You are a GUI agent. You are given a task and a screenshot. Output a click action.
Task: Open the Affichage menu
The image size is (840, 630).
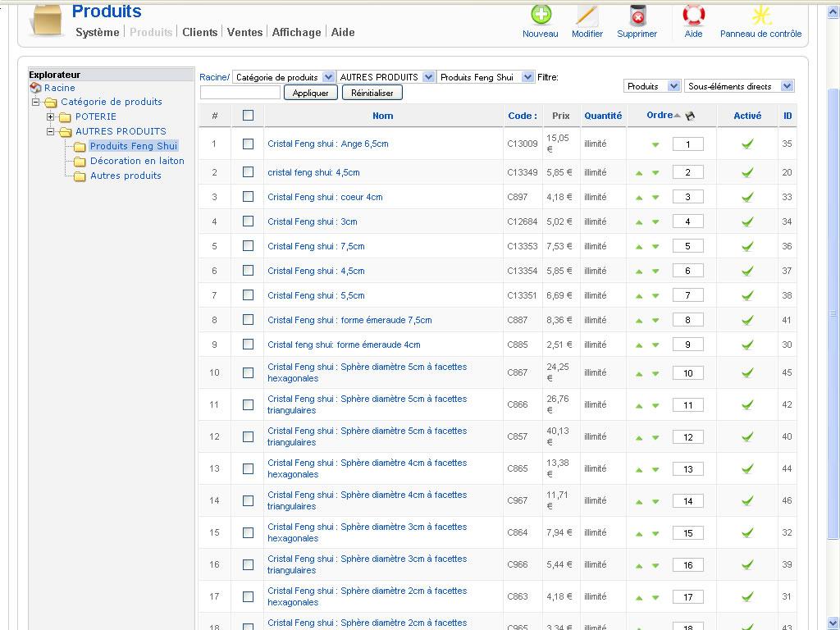[296, 32]
